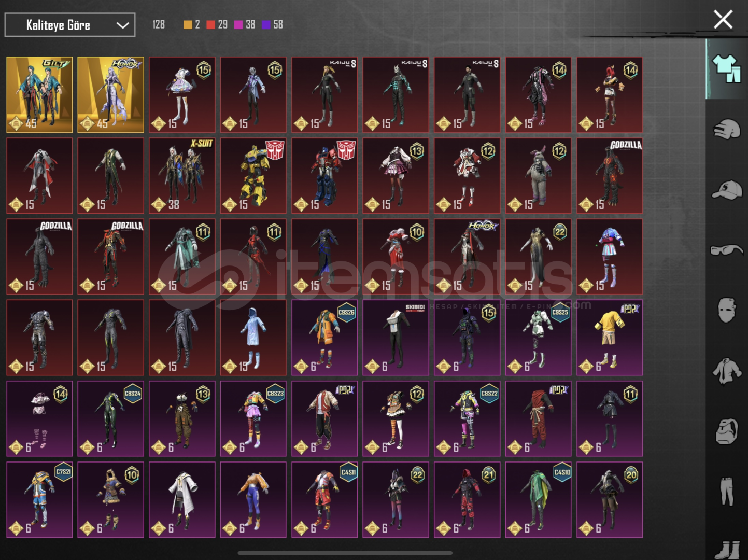Select the outfits category icon in sidebar
This screenshot has height=560, width=748.
[x=727, y=68]
